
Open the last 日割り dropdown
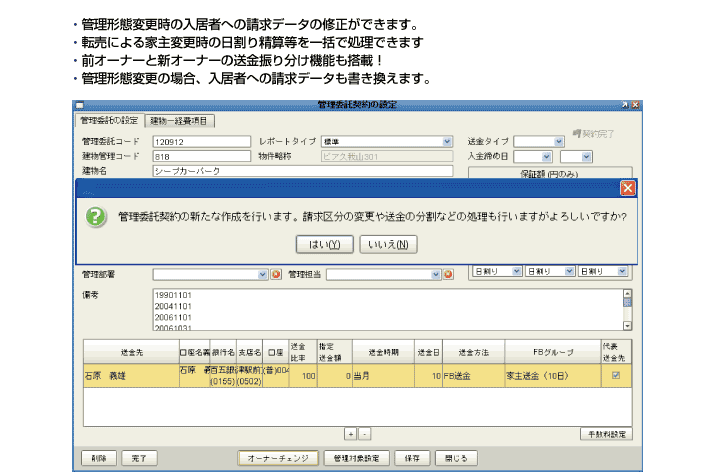point(622,271)
